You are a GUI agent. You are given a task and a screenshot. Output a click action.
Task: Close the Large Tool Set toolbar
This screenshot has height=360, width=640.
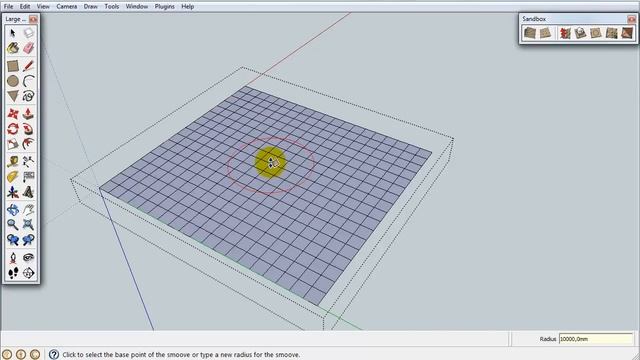click(x=33, y=19)
